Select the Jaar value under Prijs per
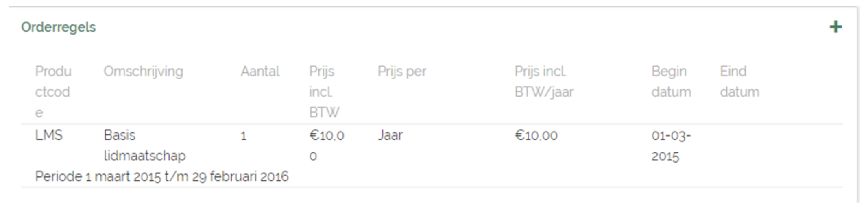 click(x=390, y=135)
